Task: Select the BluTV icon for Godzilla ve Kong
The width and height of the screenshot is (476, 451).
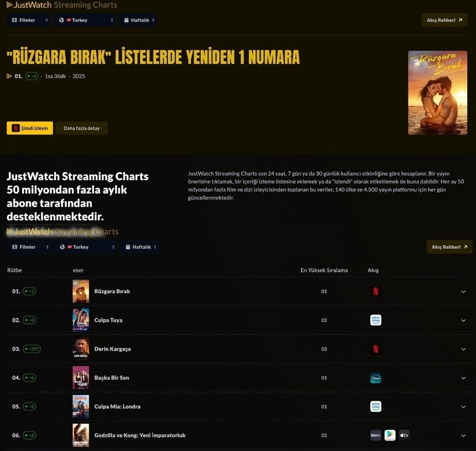Action: click(x=375, y=435)
